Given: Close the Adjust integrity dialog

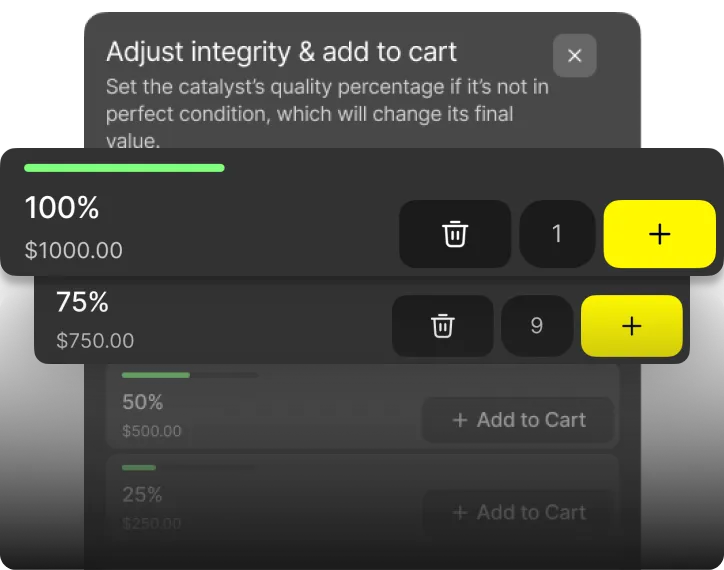Looking at the screenshot, I should point(574,55).
